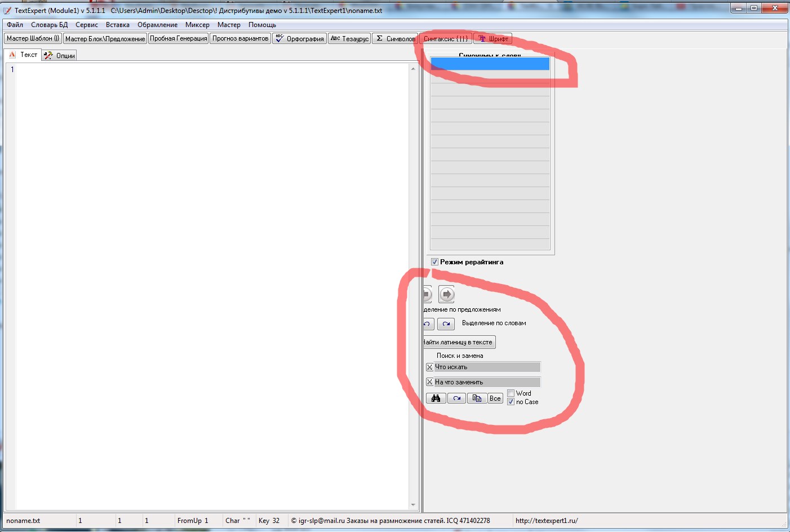790x532 pixels.
Task: Click the Мастер Шаблон {|} button
Action: [x=33, y=38]
